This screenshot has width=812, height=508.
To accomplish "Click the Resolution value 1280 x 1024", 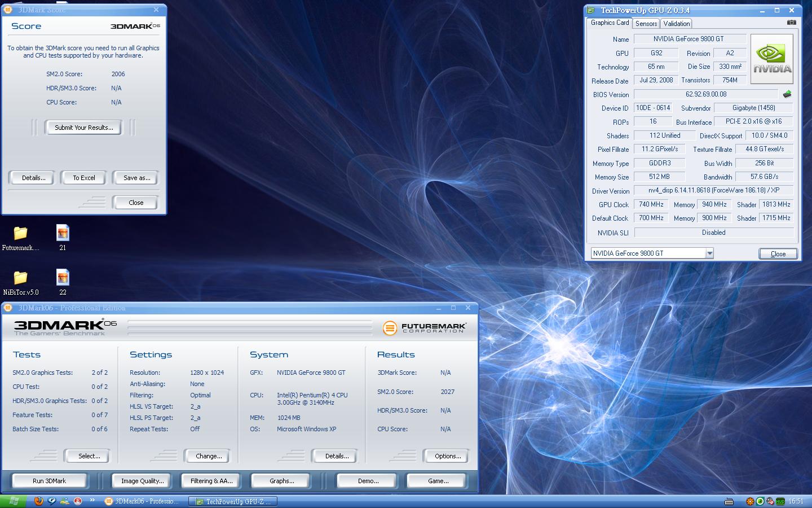I will 207,373.
